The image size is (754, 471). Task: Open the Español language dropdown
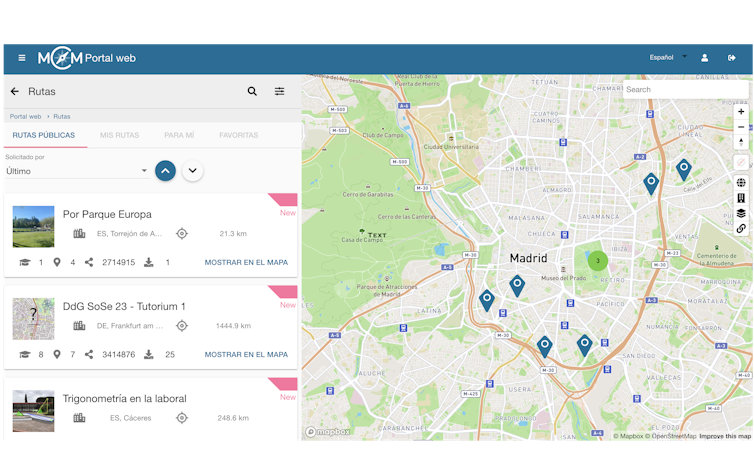click(667, 58)
